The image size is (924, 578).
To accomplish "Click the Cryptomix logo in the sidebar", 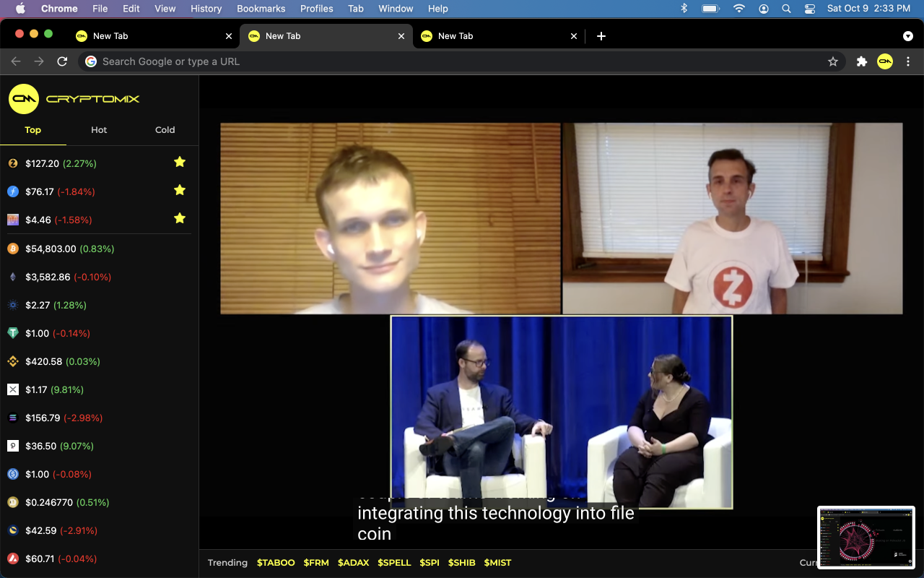I will tap(74, 99).
